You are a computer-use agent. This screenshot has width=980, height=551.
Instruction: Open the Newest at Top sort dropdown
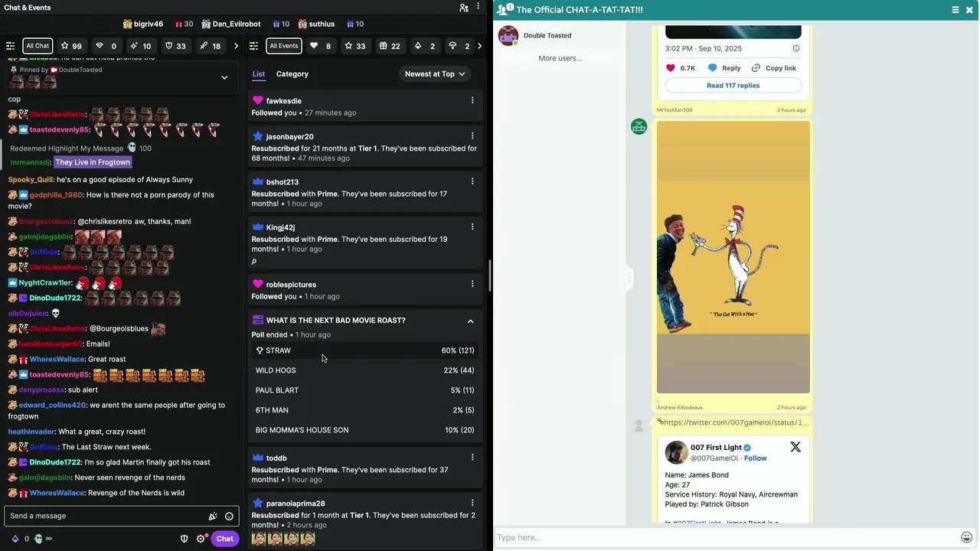[x=435, y=74]
